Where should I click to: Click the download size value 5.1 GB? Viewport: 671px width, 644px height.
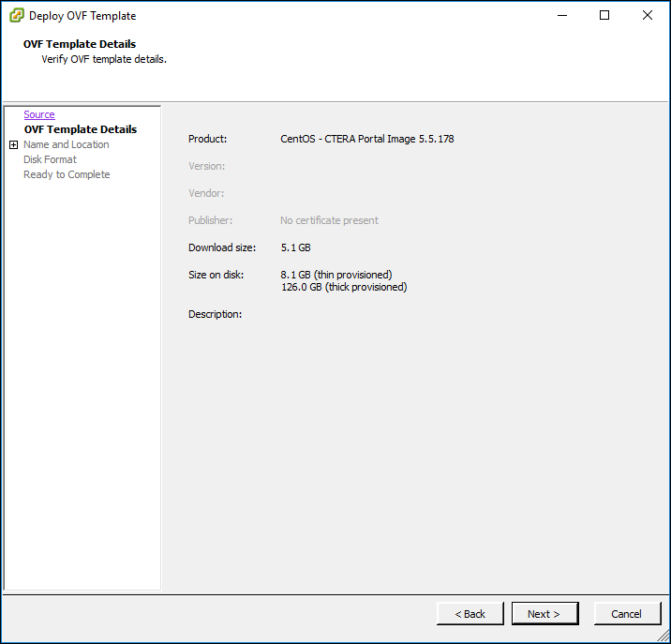[296, 247]
